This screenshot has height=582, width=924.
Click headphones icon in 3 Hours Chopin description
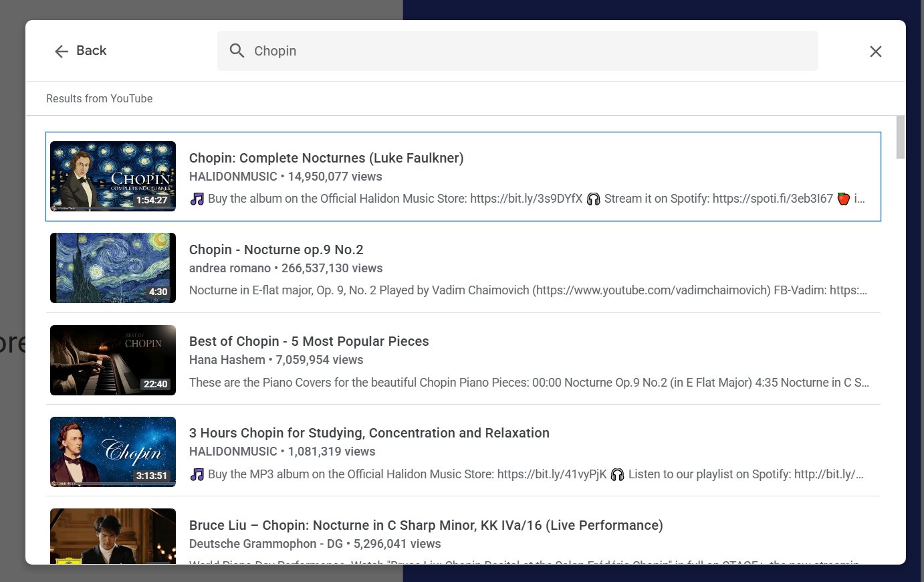coord(617,474)
